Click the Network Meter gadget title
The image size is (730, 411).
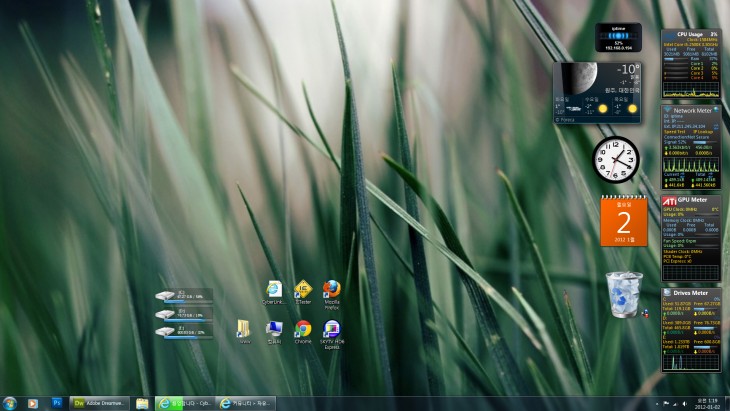691,110
